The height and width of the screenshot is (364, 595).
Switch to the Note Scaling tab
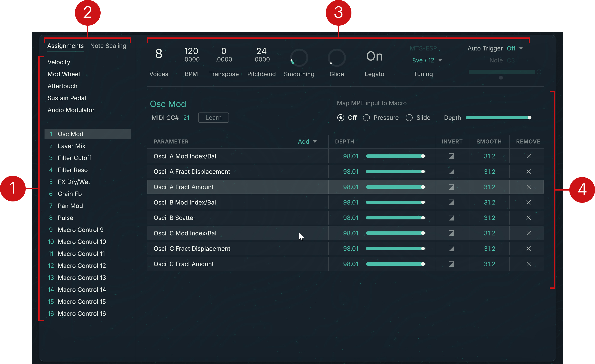tap(108, 46)
